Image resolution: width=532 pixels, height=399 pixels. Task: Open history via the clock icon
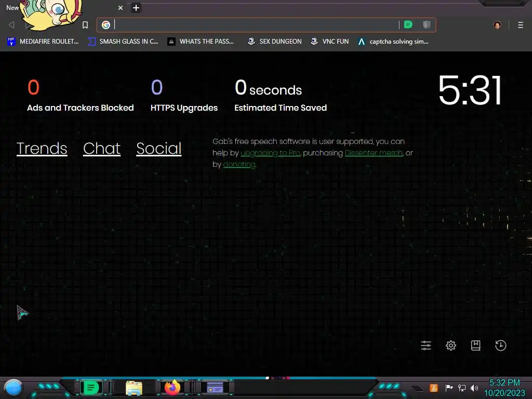pyautogui.click(x=500, y=345)
